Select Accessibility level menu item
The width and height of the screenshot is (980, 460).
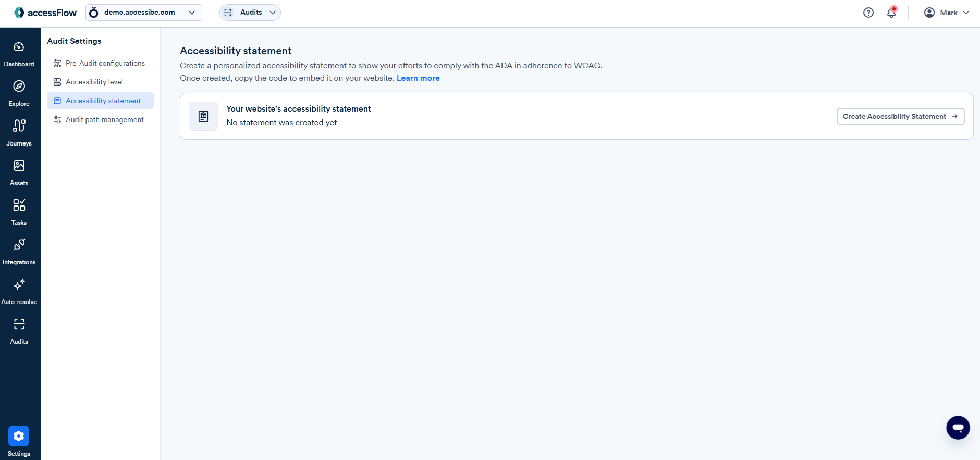point(100,82)
